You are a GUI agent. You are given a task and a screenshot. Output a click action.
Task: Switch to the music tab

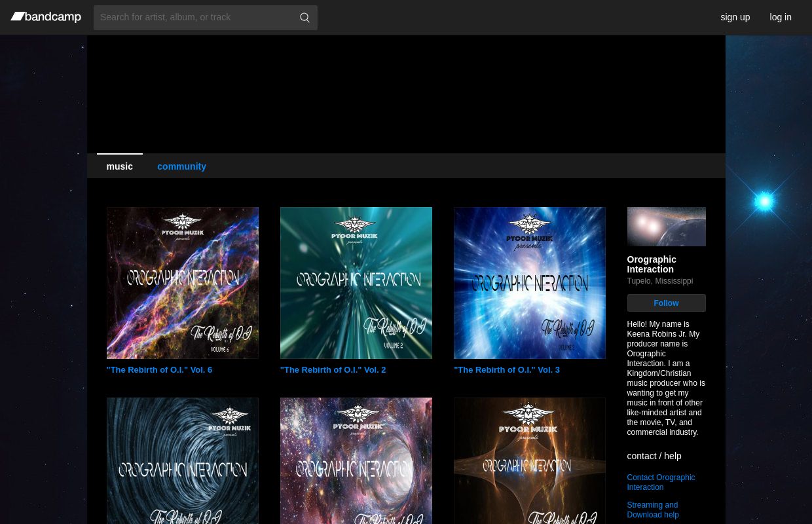coord(119,166)
